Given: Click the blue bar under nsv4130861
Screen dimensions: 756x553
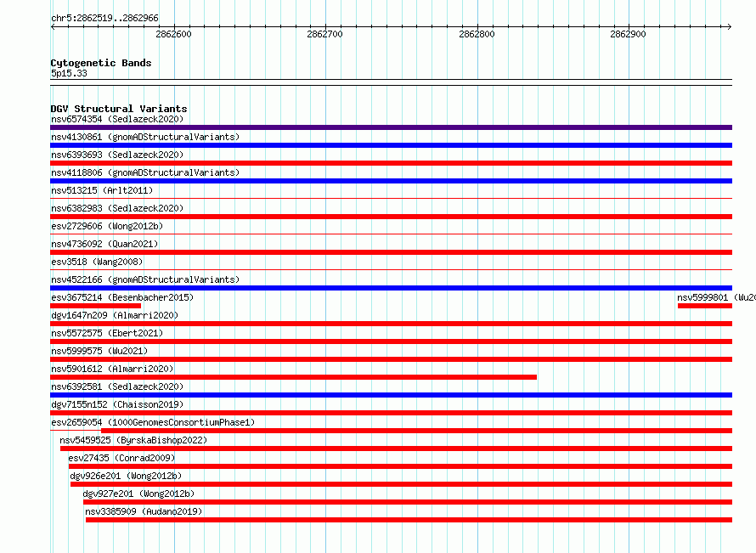Looking at the screenshot, I should click(391, 145).
